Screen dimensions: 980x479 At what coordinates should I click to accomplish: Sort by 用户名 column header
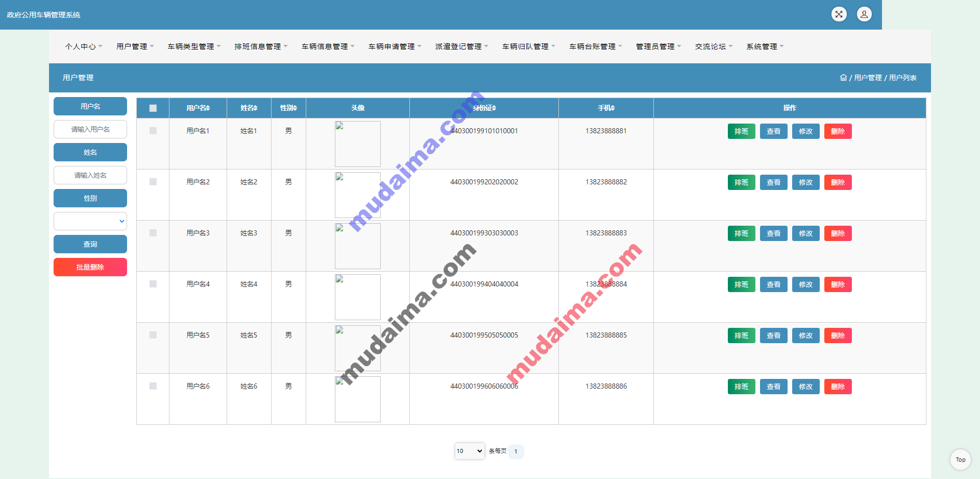point(198,108)
